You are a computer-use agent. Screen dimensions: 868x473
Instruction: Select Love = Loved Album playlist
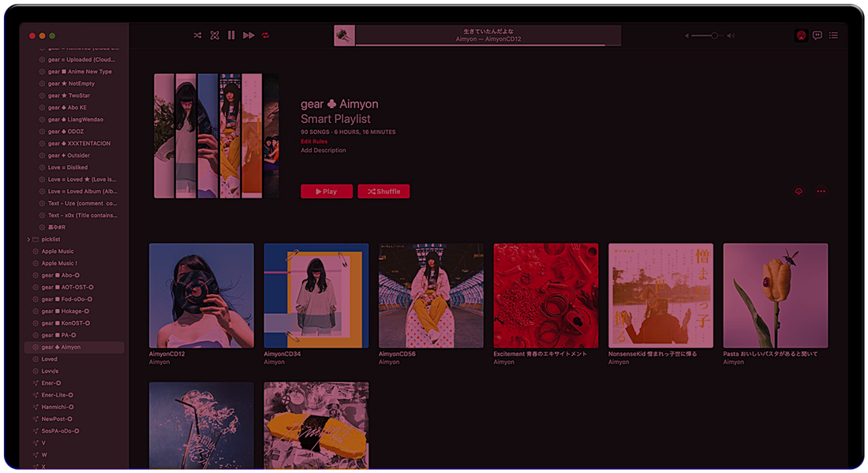tap(74, 192)
